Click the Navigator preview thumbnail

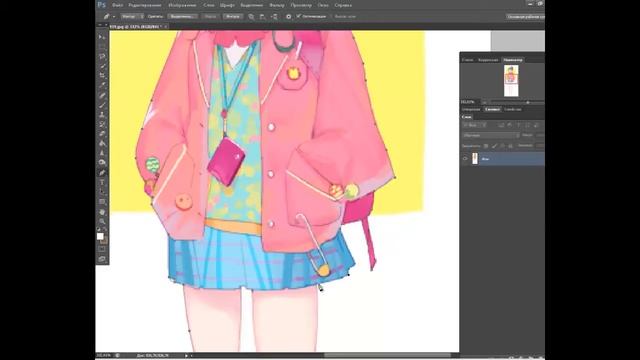[511, 80]
